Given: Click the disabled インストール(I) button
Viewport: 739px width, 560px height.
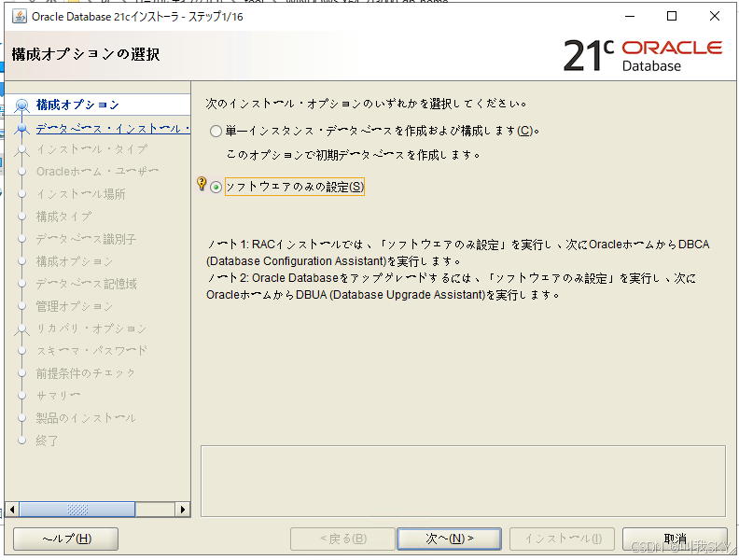Looking at the screenshot, I should click(563, 539).
